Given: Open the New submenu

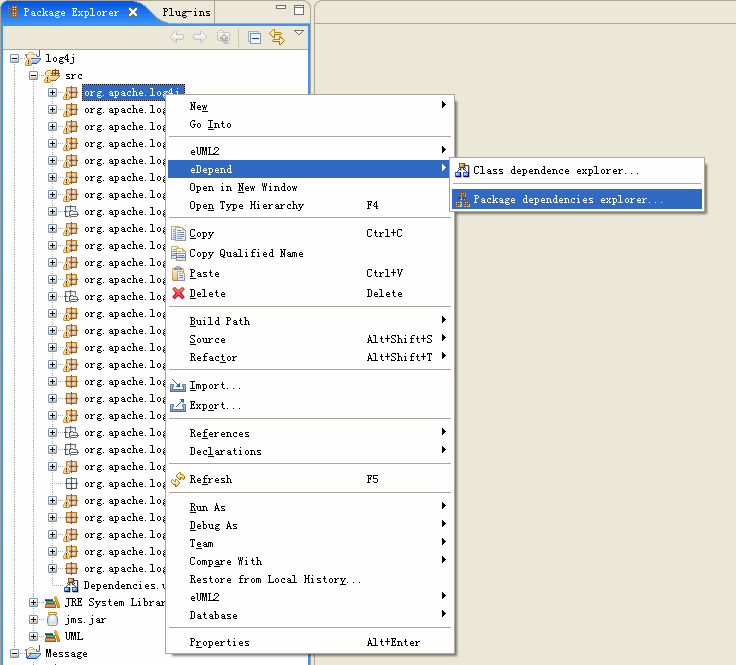Looking at the screenshot, I should pyautogui.click(x=310, y=106).
